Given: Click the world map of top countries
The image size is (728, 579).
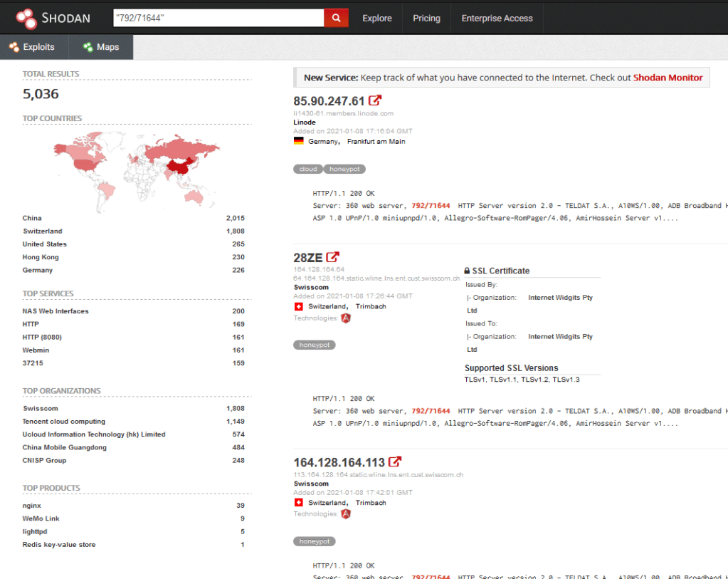Looking at the screenshot, I should pyautogui.click(x=137, y=169).
